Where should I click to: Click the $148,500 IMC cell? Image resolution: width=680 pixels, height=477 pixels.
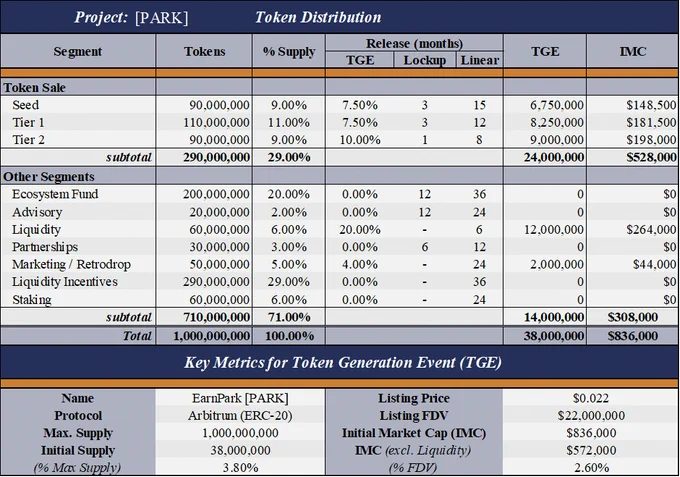651,105
